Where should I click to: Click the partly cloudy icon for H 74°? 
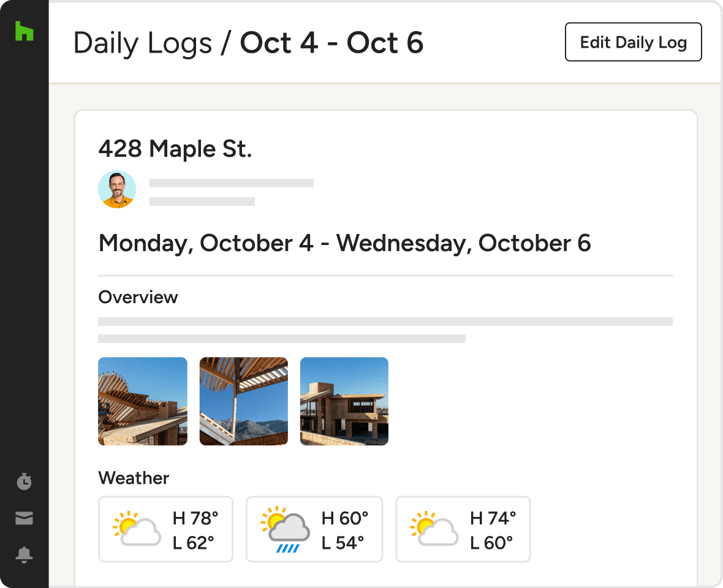coord(434,529)
